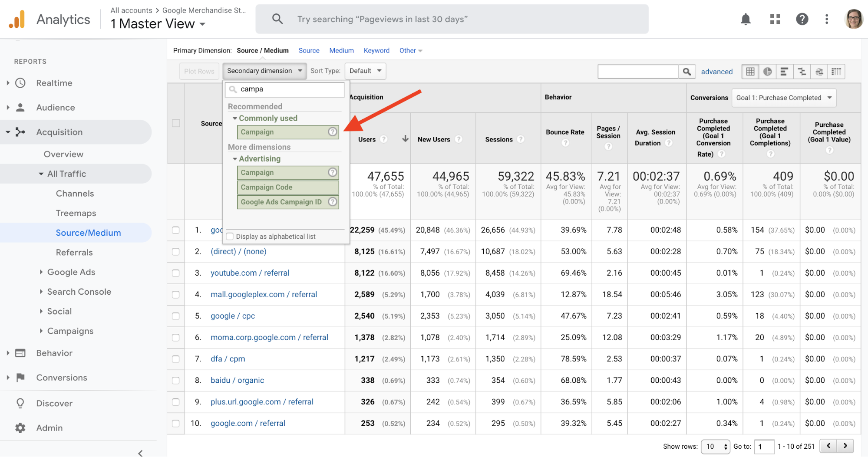Click the help icon beside New Users
Image resolution: width=868 pixels, height=457 pixels.
tap(459, 139)
